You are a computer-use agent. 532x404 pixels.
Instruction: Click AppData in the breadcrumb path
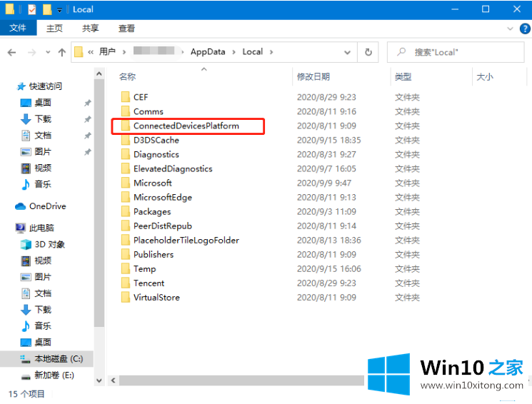pyautogui.click(x=207, y=52)
